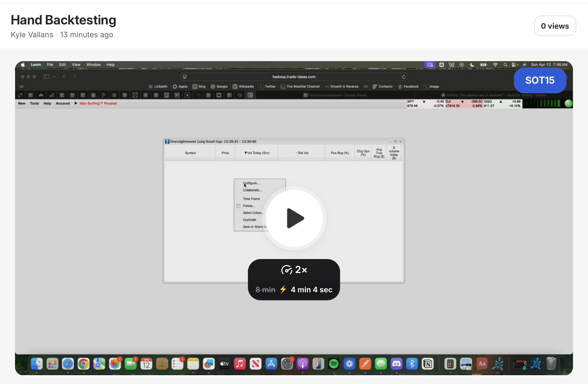This screenshot has width=588, height=384.
Task: Click the Notion icon in the Dock
Action: (428, 364)
